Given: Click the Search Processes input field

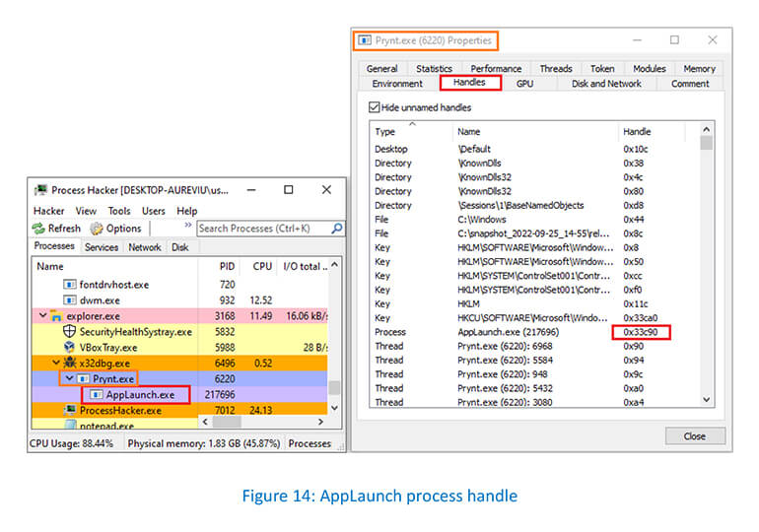Looking at the screenshot, I should tap(264, 229).
